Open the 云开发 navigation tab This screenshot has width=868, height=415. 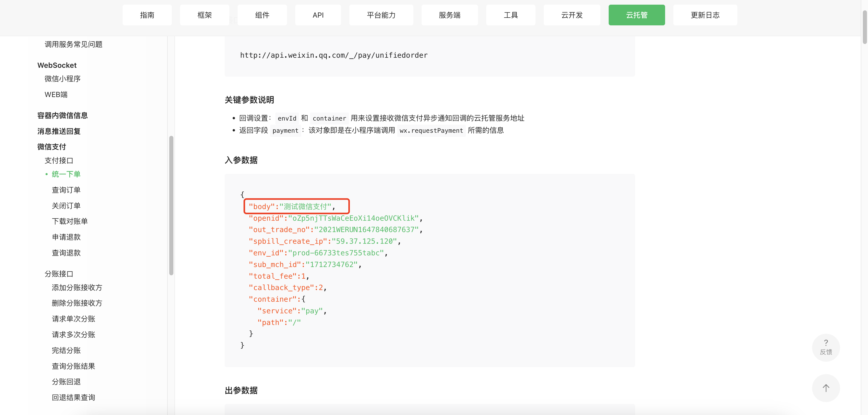pyautogui.click(x=571, y=15)
